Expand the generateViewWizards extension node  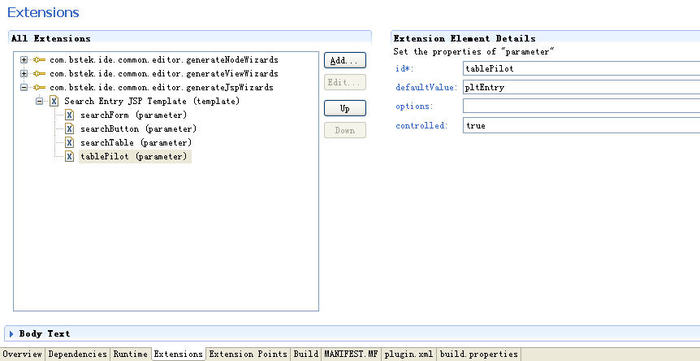click(x=24, y=74)
